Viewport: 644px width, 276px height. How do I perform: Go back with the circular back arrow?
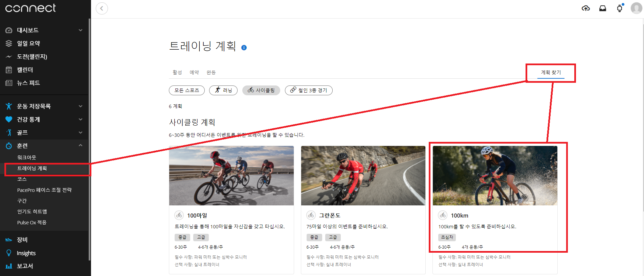102,8
